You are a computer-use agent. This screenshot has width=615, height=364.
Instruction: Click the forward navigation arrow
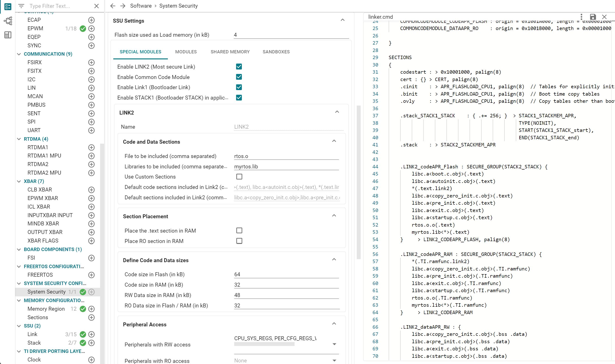pyautogui.click(x=123, y=6)
